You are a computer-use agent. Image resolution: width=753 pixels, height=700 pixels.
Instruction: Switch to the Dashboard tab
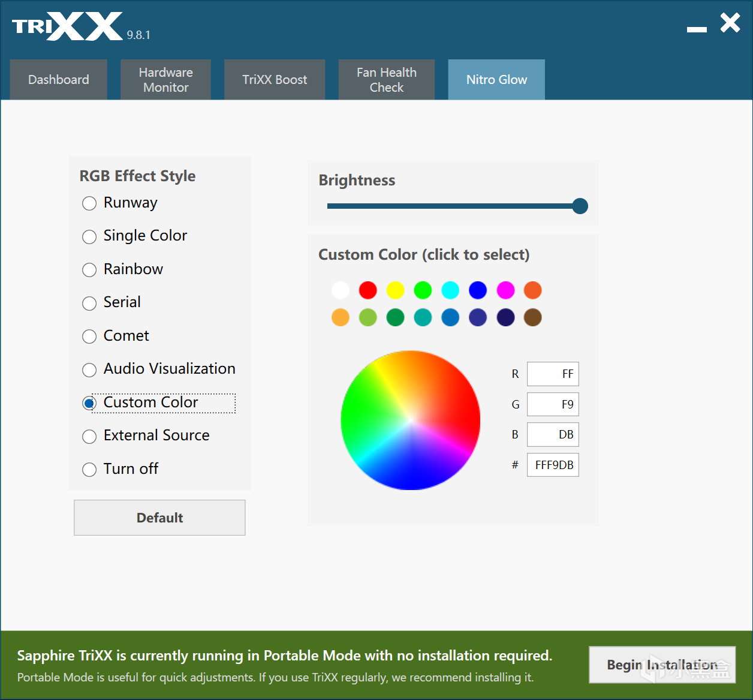tap(59, 80)
